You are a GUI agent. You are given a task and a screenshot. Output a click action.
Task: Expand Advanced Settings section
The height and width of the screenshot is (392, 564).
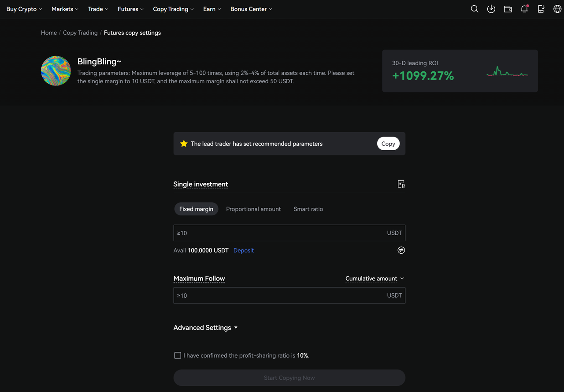coord(205,328)
